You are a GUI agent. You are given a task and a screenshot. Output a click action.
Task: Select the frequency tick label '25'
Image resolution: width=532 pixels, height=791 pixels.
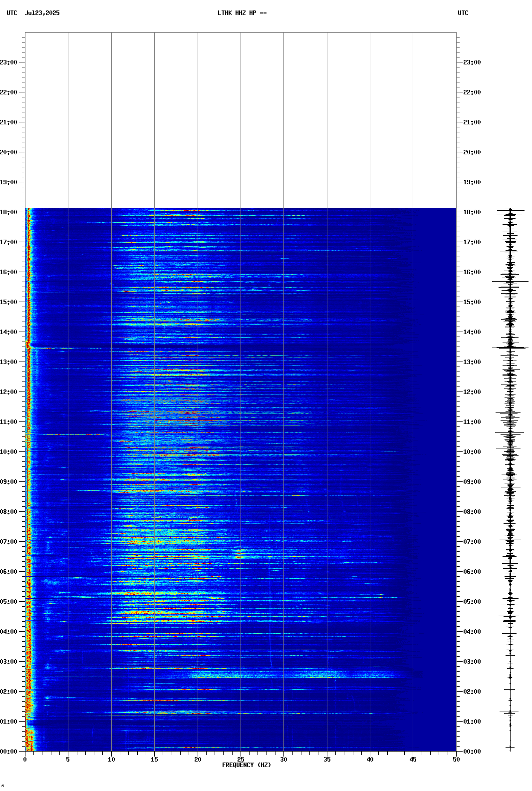tap(241, 760)
